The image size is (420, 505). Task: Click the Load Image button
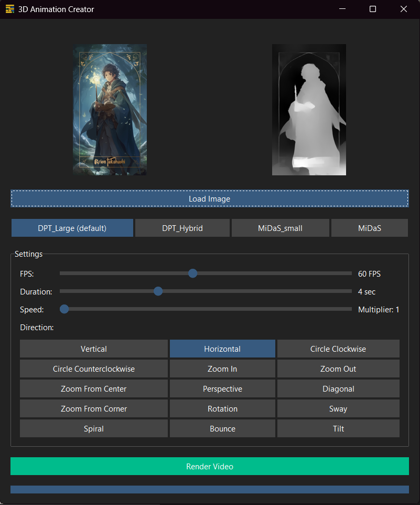pos(210,199)
